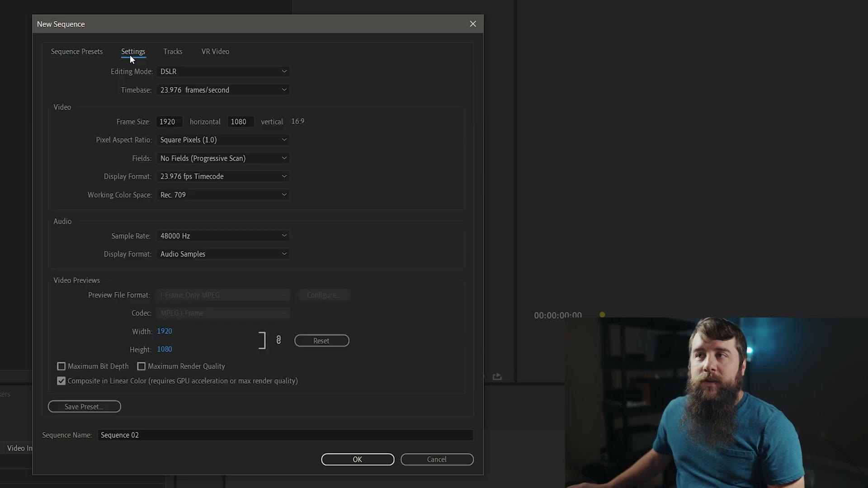Image resolution: width=868 pixels, height=488 pixels.
Task: Toggle the width-height chain link icon
Action: click(278, 340)
